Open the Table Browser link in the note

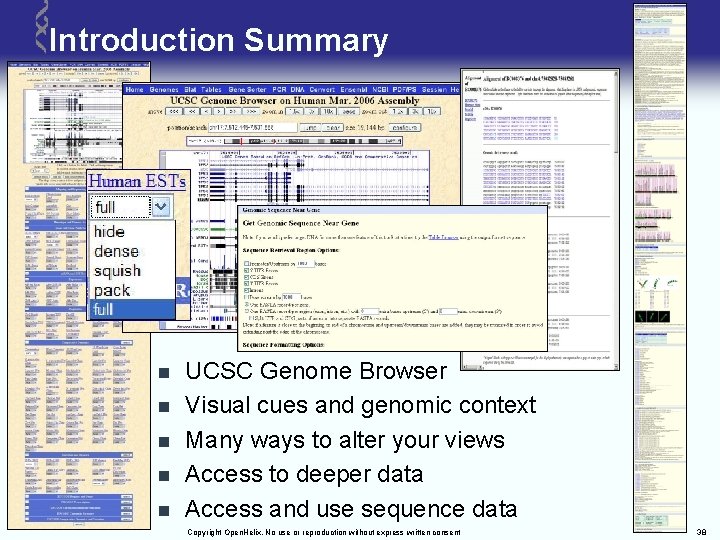(443, 237)
